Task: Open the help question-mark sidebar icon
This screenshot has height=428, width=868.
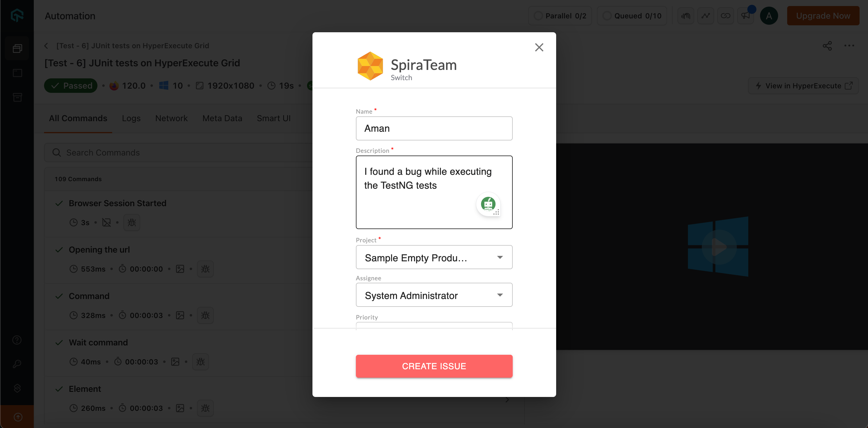Action: coord(17,340)
